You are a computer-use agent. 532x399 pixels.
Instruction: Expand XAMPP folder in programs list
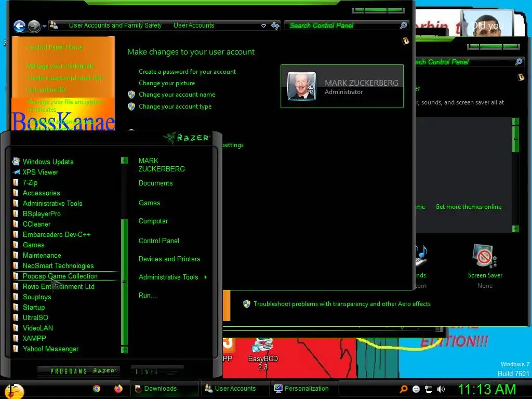(34, 339)
